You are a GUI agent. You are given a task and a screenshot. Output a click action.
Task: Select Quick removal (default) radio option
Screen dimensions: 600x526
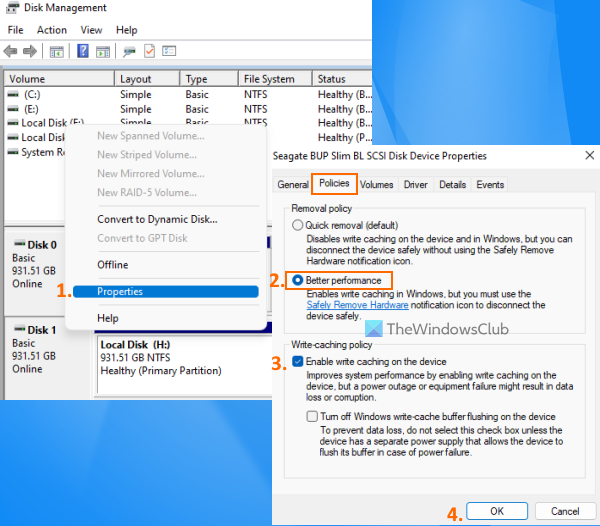pos(297,225)
